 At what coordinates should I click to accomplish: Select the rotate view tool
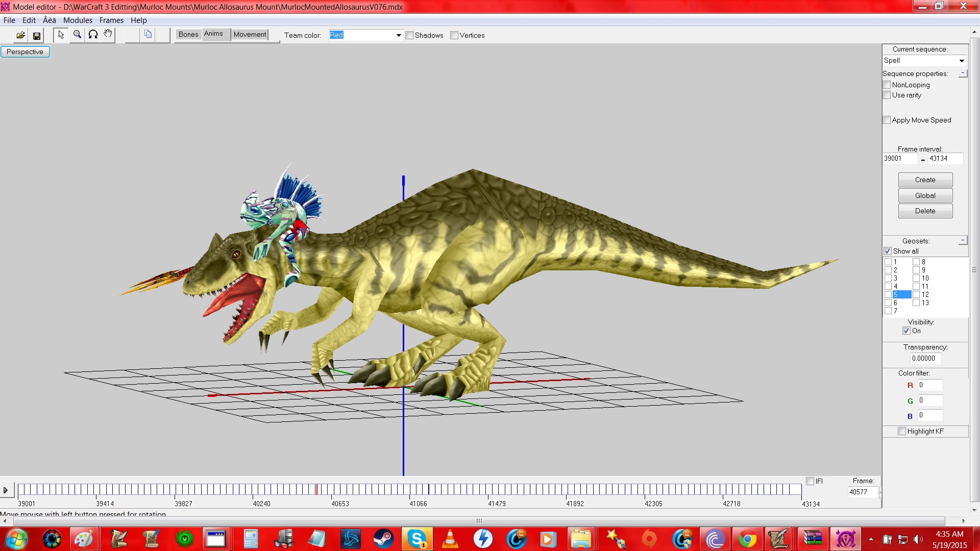(93, 35)
